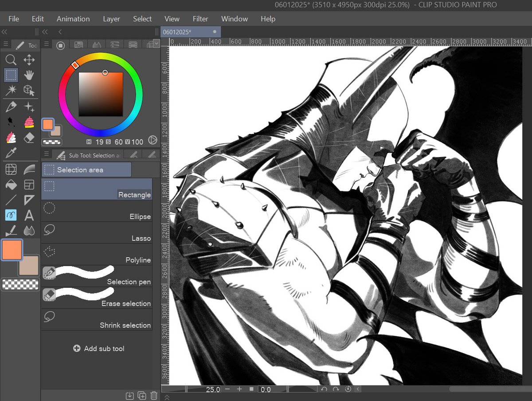Viewport: 532px width, 401px height.
Task: Collapse the tool palette dock with the left-most double arrows
Action: [x=4, y=32]
